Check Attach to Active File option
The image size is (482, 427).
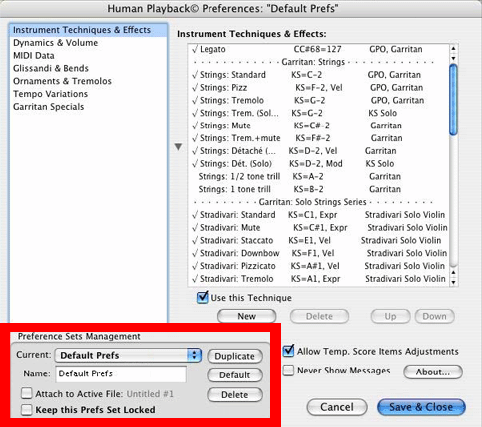[x=27, y=393]
